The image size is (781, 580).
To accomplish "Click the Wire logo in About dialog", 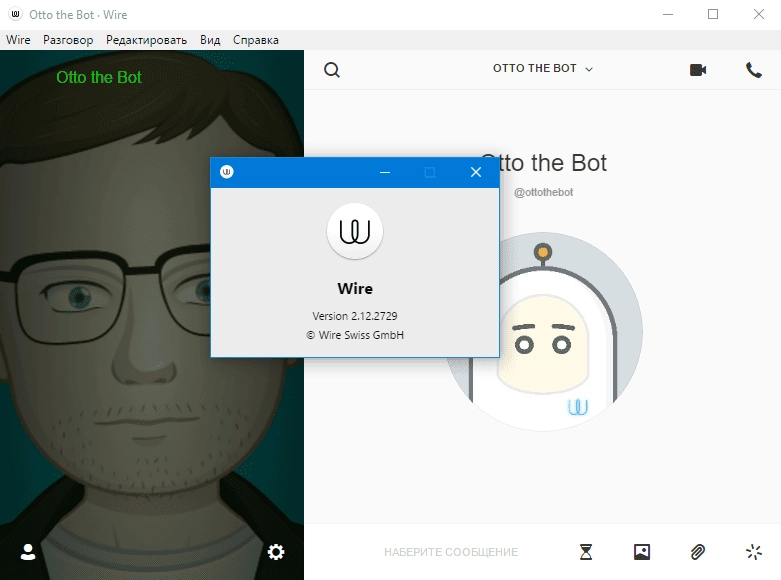I will click(x=355, y=231).
